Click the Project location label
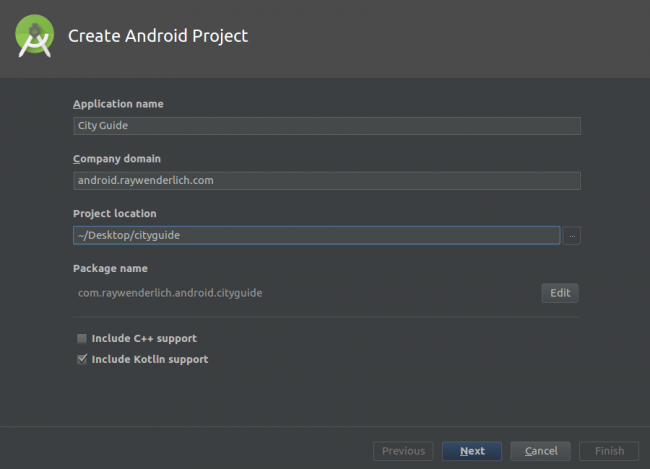The height and width of the screenshot is (469, 650). [115, 214]
